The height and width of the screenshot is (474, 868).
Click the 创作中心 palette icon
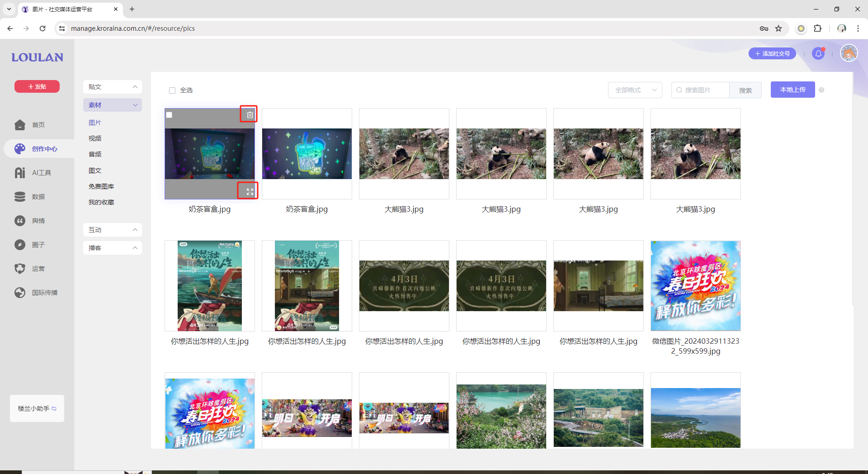tap(20, 149)
